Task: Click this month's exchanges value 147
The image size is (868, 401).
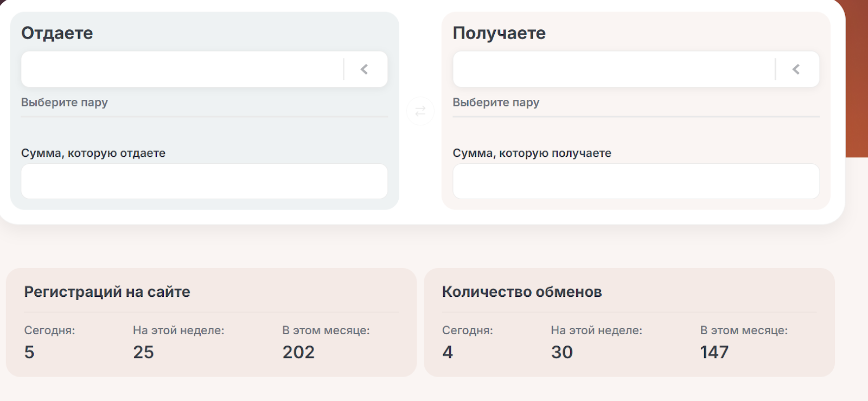Action: click(714, 352)
